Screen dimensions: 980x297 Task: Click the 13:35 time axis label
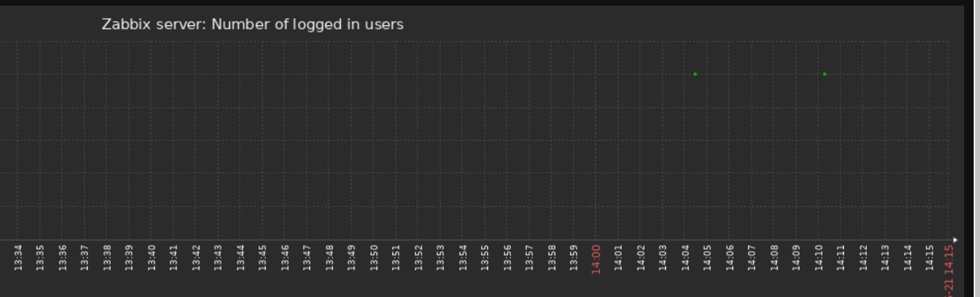point(40,258)
